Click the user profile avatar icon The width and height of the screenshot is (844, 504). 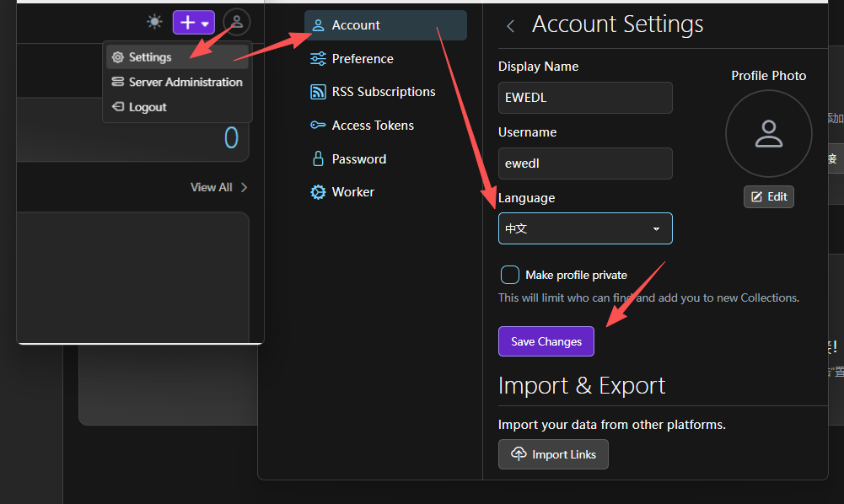tap(237, 22)
